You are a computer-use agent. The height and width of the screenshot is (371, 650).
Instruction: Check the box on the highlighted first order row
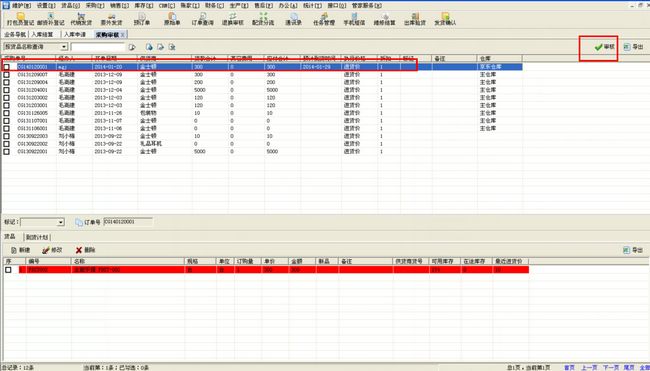(6, 67)
